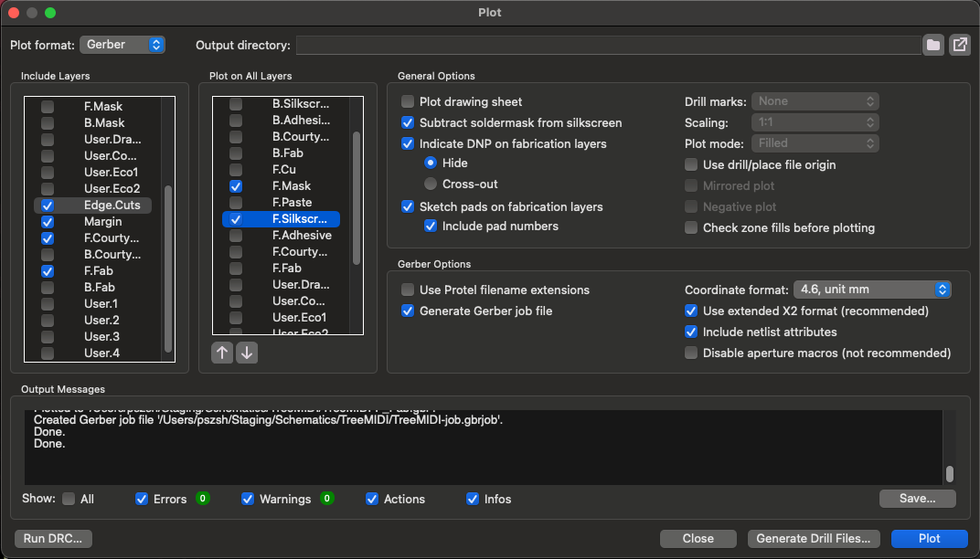Expand the Coordinate format dropdown
980x559 pixels.
click(x=872, y=290)
